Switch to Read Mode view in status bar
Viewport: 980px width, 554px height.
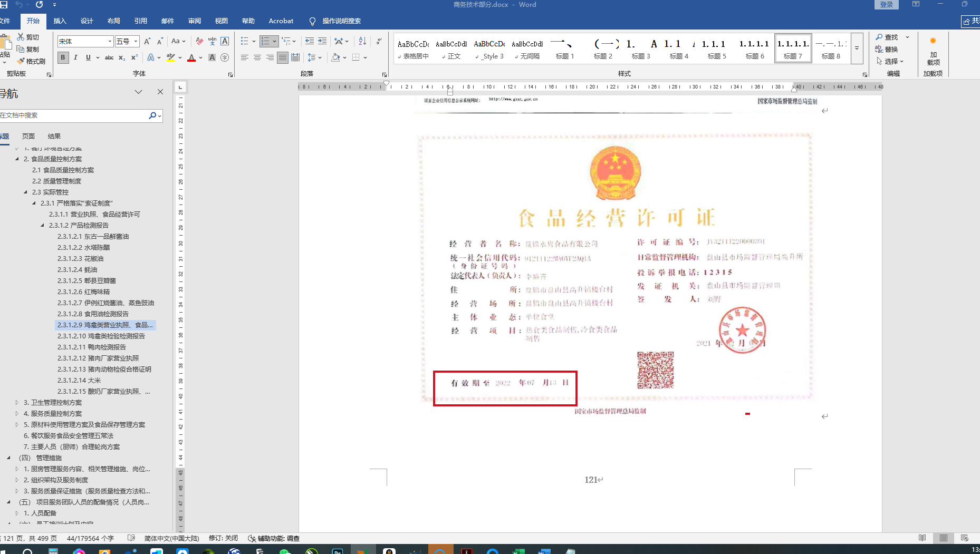coord(922,538)
